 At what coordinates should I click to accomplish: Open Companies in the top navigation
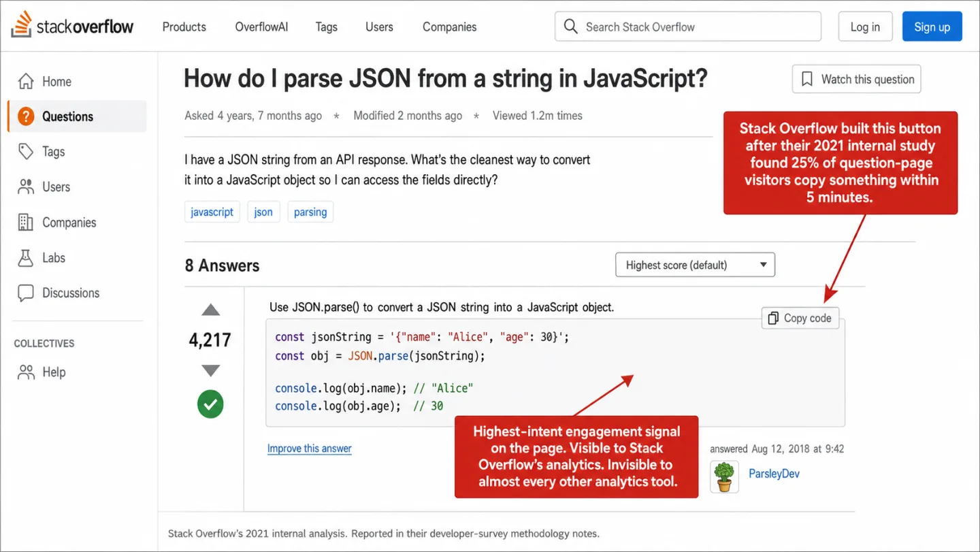[x=450, y=27]
